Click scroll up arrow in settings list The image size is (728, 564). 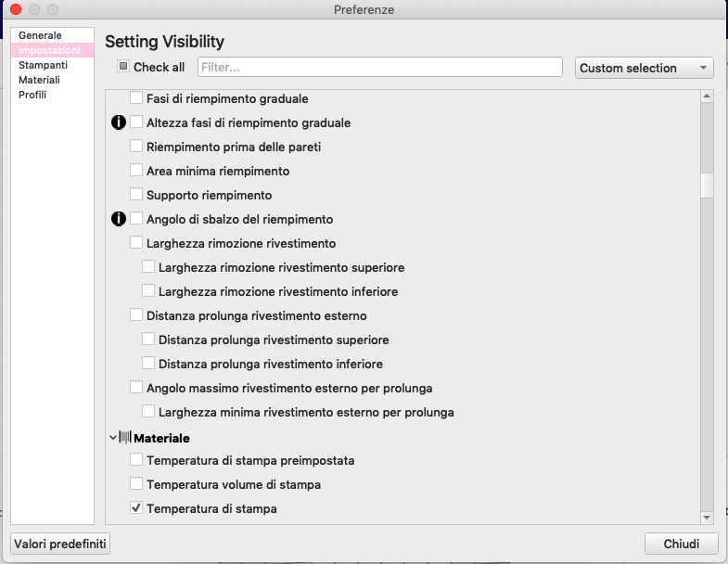click(707, 96)
